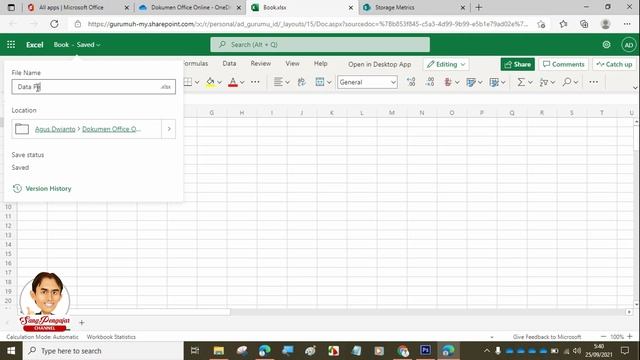
Task: Toggle wrap text
Action: (302, 82)
